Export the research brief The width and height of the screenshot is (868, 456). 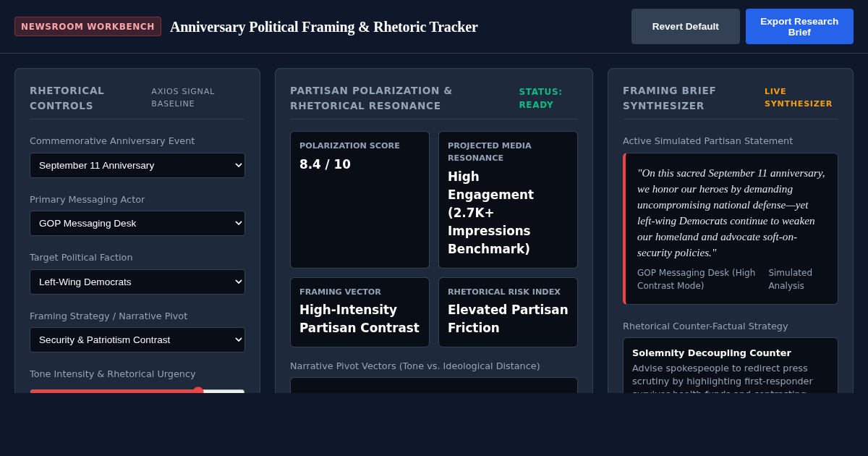pyautogui.click(x=799, y=27)
